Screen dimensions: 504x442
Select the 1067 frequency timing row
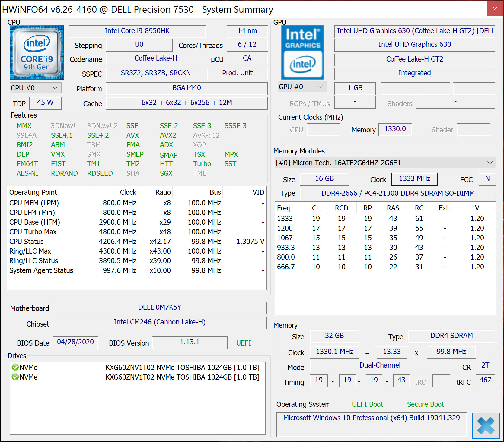[385, 238]
